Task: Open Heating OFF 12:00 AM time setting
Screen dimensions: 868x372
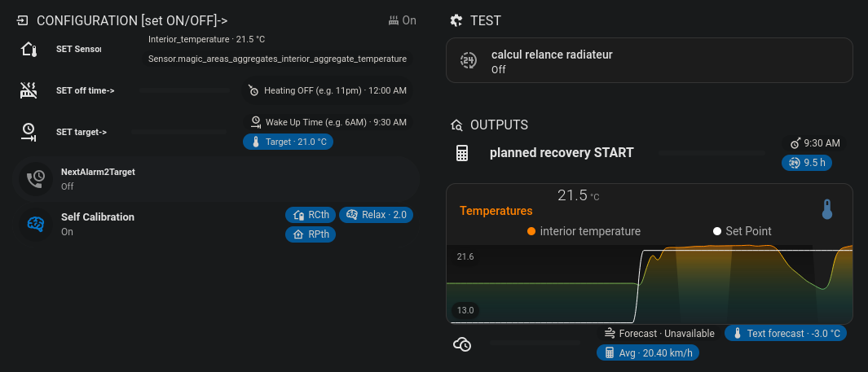Action: 328,90
